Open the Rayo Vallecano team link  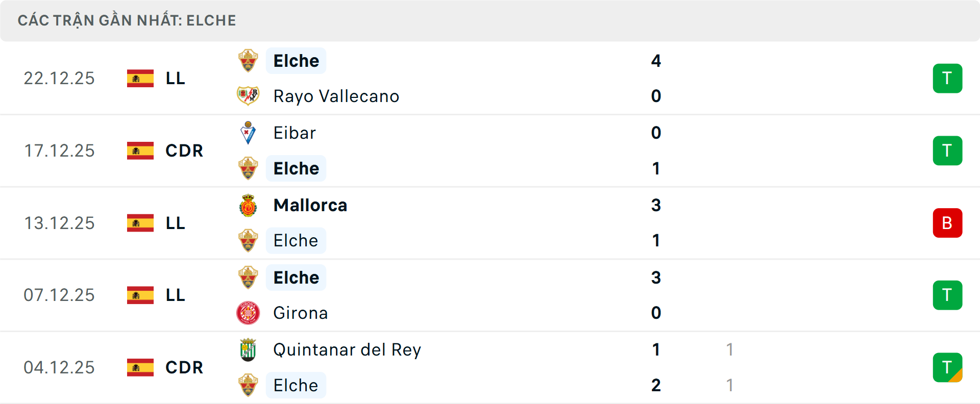pos(336,96)
